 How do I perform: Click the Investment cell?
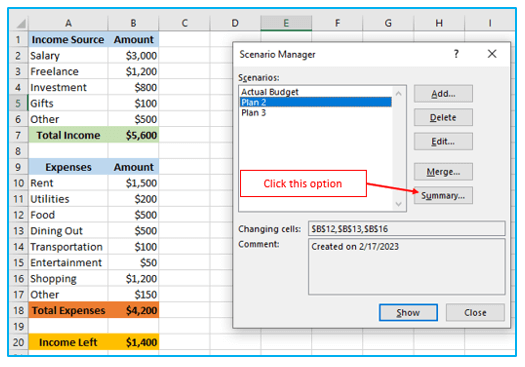[68, 87]
